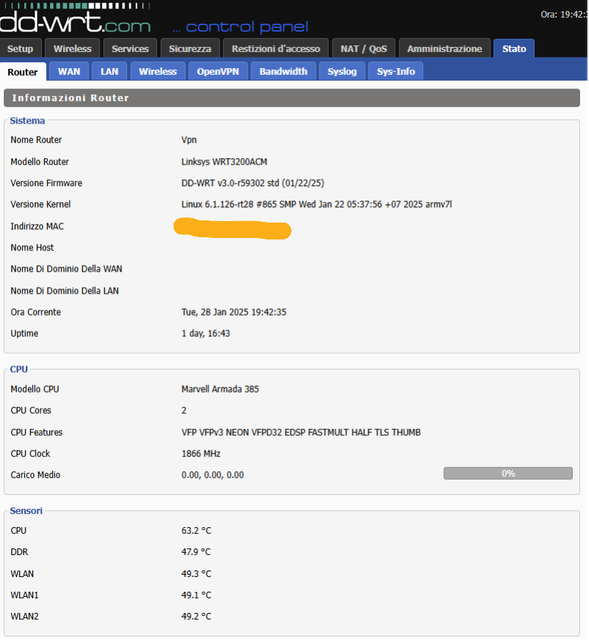The image size is (589, 640).
Task: Go to the Amministrazione tab
Action: 445,49
